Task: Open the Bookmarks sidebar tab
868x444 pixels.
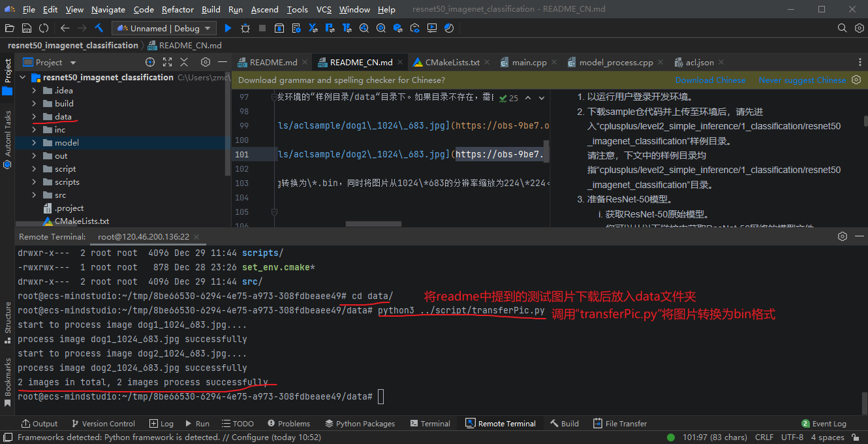Action: click(x=7, y=383)
